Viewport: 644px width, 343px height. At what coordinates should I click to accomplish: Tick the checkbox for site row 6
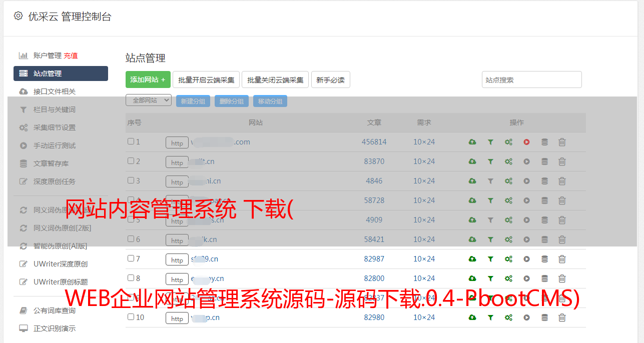click(x=131, y=239)
